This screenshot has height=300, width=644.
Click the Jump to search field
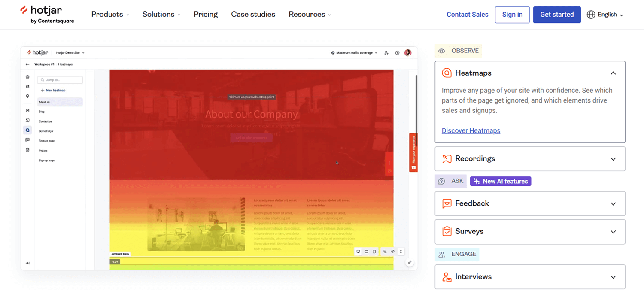pos(60,80)
